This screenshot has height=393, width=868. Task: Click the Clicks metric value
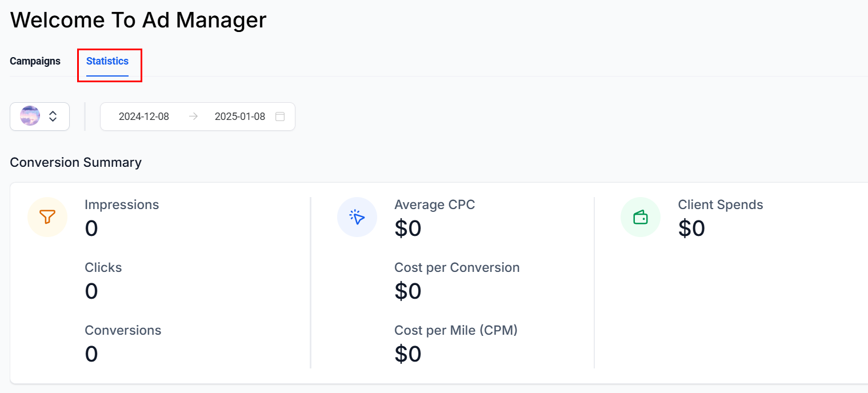[x=91, y=291]
